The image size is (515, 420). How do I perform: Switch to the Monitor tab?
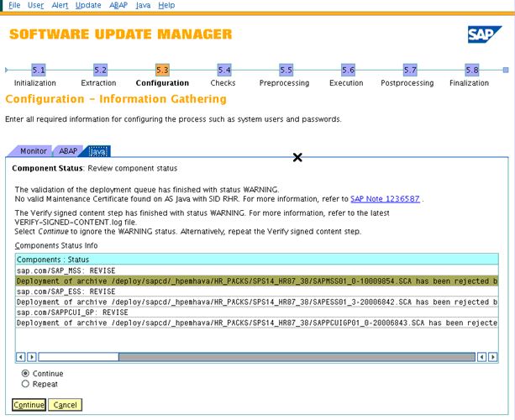pos(33,151)
